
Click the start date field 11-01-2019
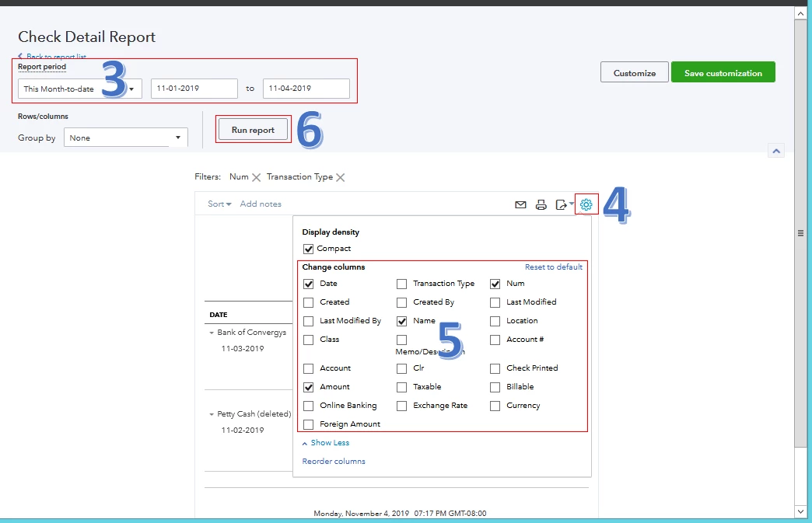pyautogui.click(x=194, y=89)
